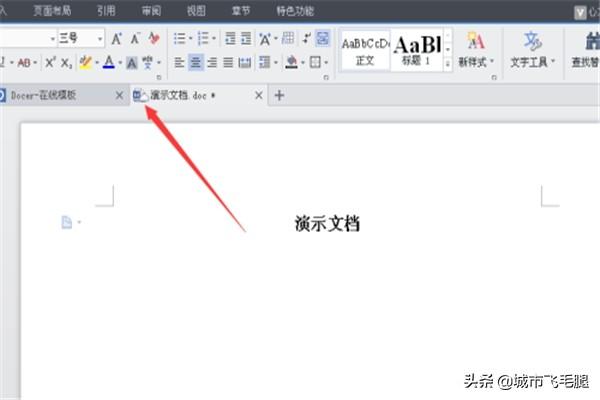
Task: Click the clear formatting eraser icon
Action: (x=154, y=39)
